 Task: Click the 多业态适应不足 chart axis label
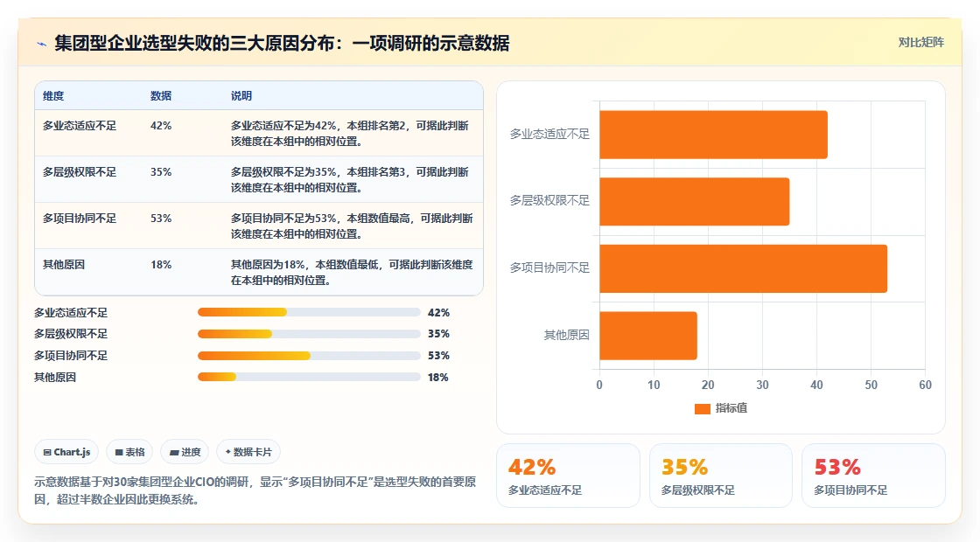(x=549, y=134)
